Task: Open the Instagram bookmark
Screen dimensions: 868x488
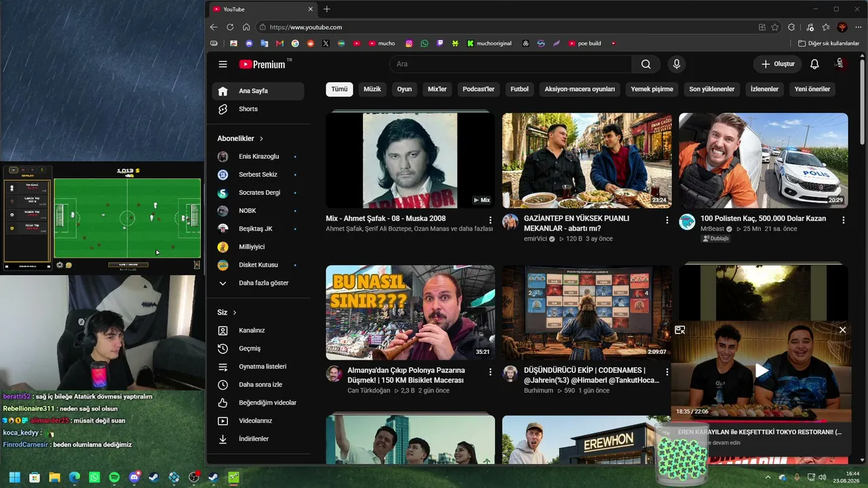Action: point(409,43)
